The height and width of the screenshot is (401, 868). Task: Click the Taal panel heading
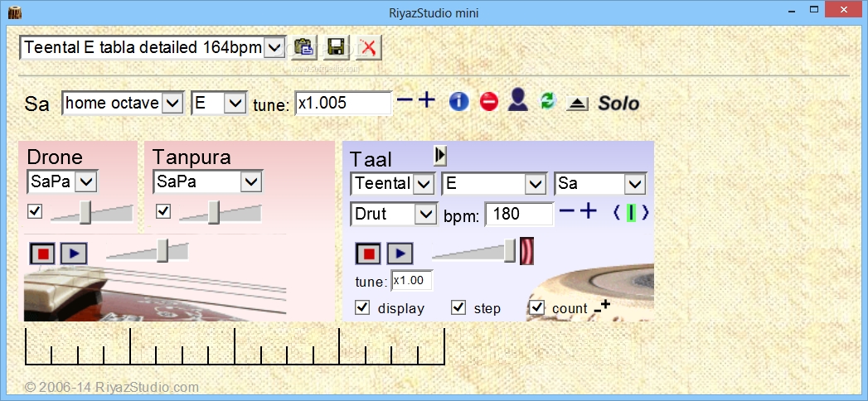coord(371,159)
